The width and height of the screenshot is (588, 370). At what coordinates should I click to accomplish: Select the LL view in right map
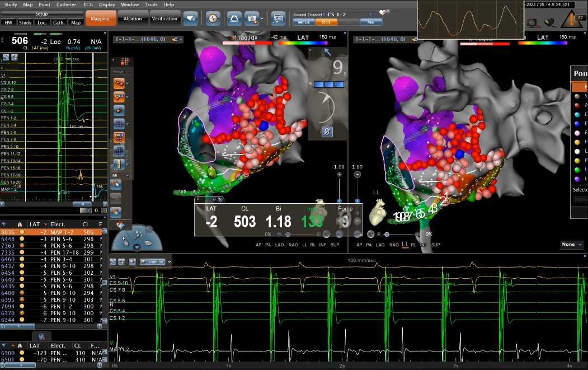coord(405,244)
